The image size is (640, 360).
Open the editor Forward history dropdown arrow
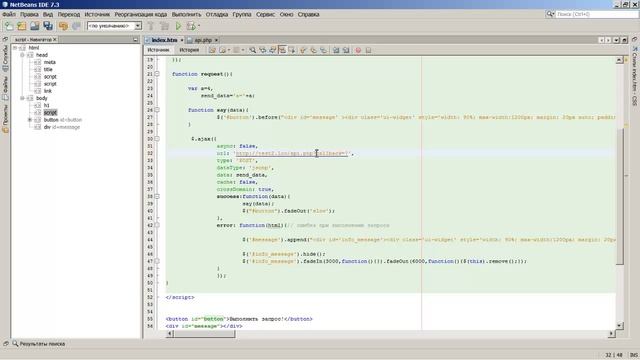pyautogui.click(x=243, y=50)
